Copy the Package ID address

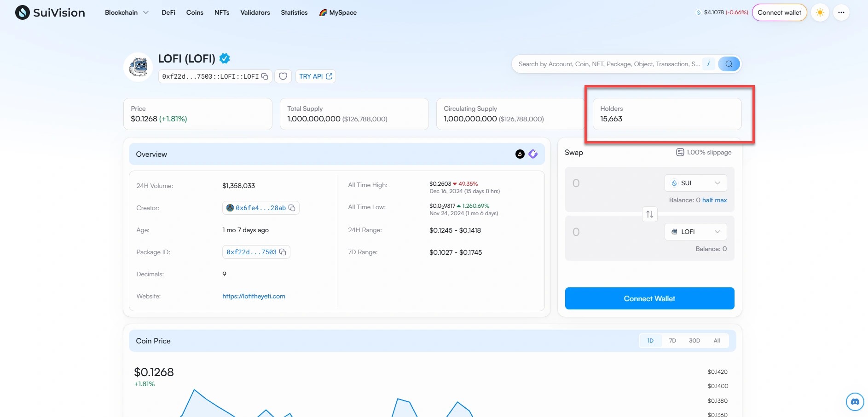pos(283,252)
